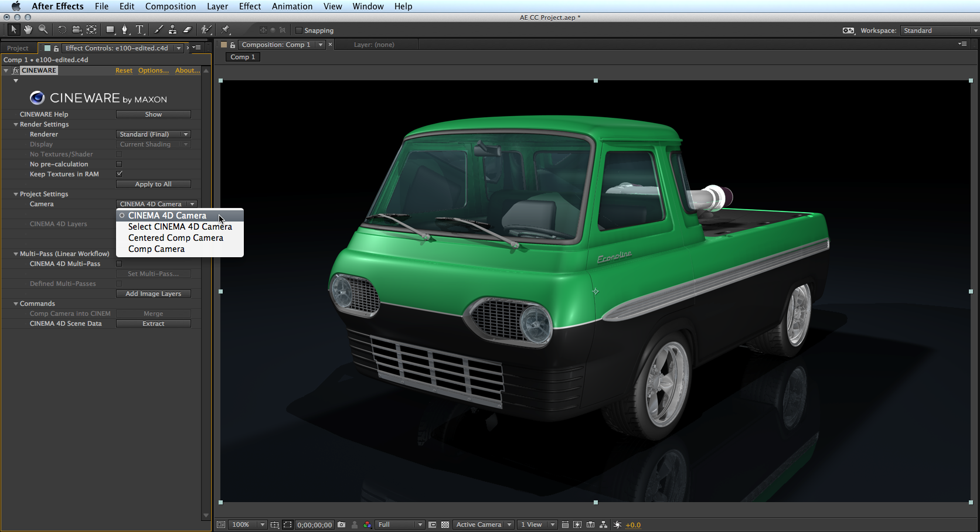Click the grid and guide options icon
The width and height of the screenshot is (980, 532).
point(274,524)
